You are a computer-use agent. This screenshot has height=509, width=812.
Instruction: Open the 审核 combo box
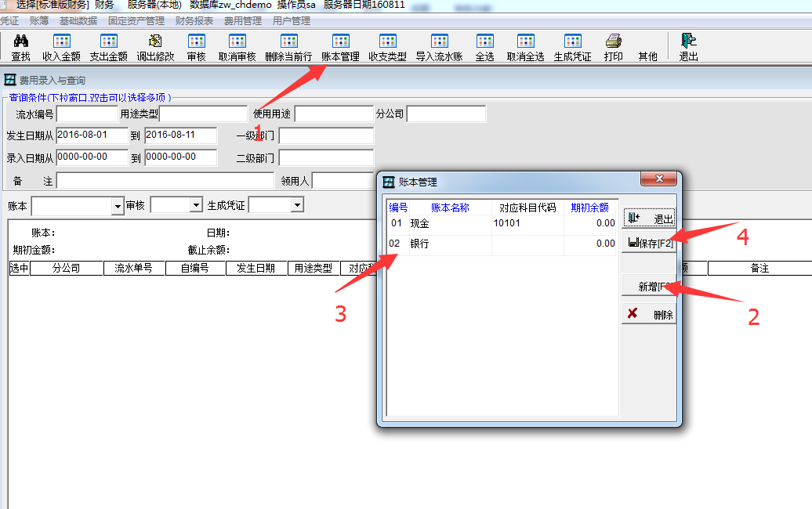point(197,206)
